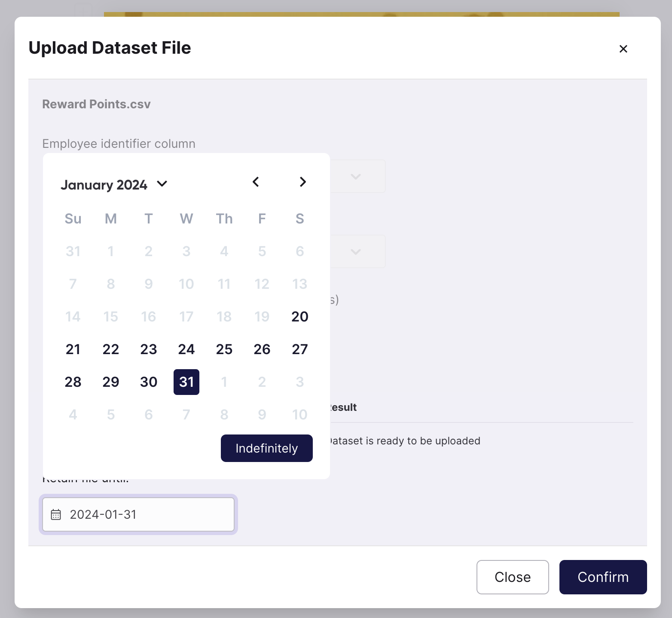This screenshot has height=618, width=672.
Task: Open the employee identifier column dropdown
Action: pos(356,176)
